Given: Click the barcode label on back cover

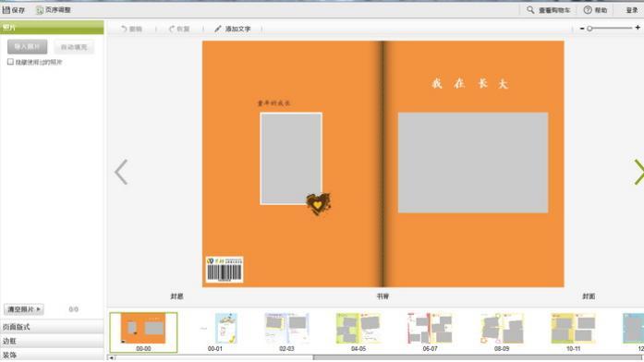Looking at the screenshot, I should 225,270.
